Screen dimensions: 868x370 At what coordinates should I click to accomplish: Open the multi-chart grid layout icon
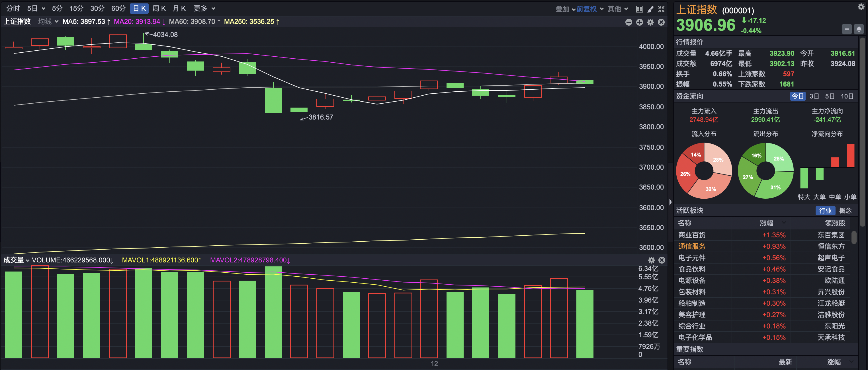pos(639,9)
